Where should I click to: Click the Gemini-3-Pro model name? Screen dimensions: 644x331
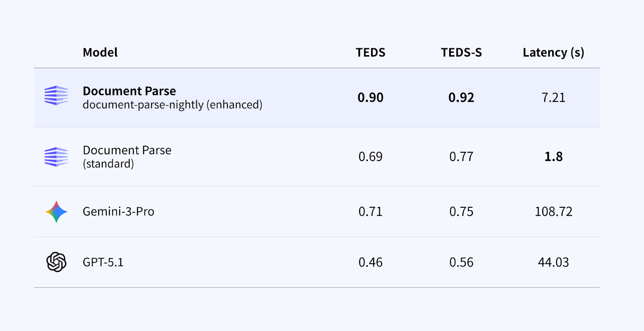118,212
